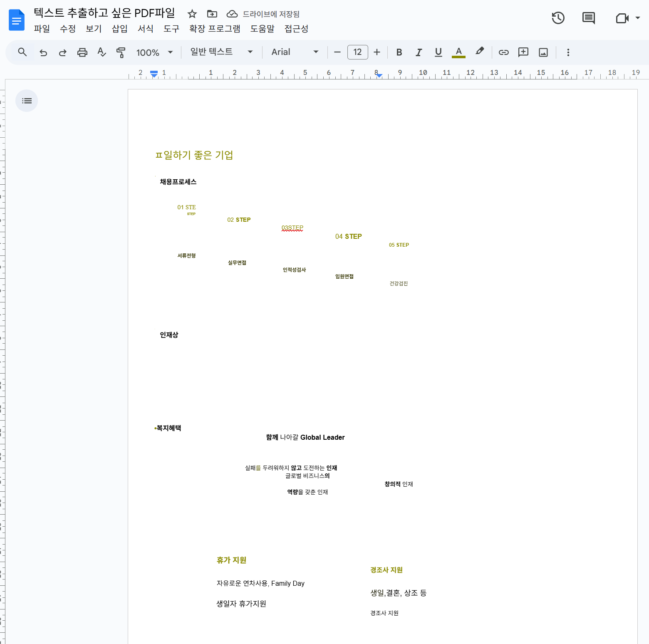This screenshot has height=644, width=649.
Task: Click the 04 STEP text
Action: tap(349, 236)
